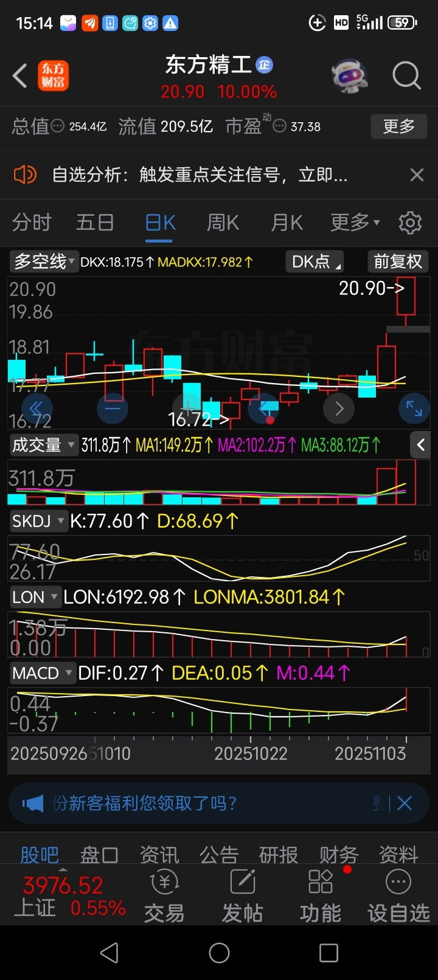
Task: Tap the back arrow icon
Action: point(20,77)
